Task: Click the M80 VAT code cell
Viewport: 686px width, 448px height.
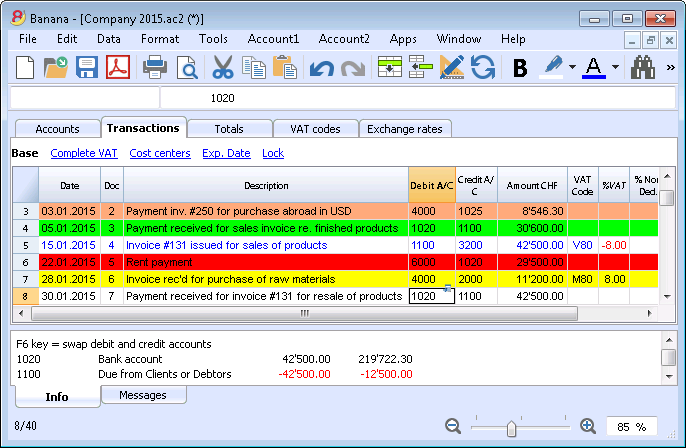Action: [583, 280]
